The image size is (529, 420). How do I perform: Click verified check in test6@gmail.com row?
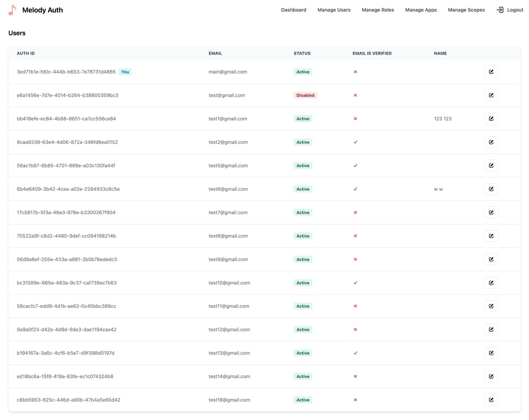(355, 189)
